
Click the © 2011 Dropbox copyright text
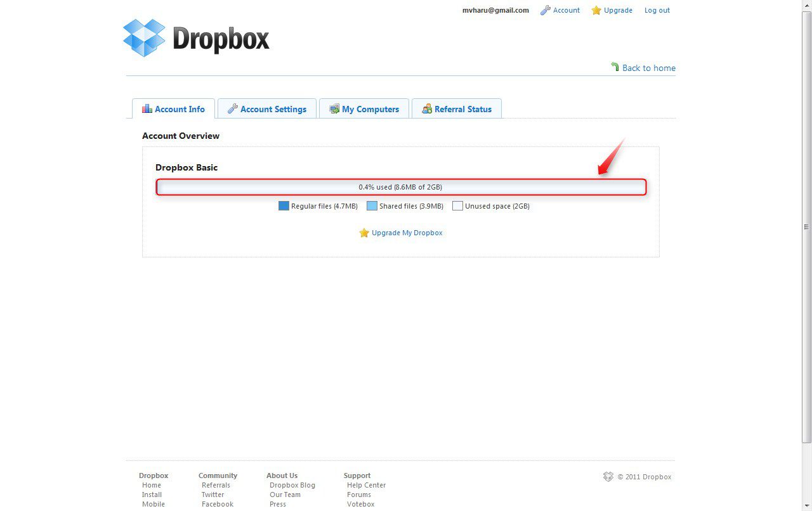point(645,477)
